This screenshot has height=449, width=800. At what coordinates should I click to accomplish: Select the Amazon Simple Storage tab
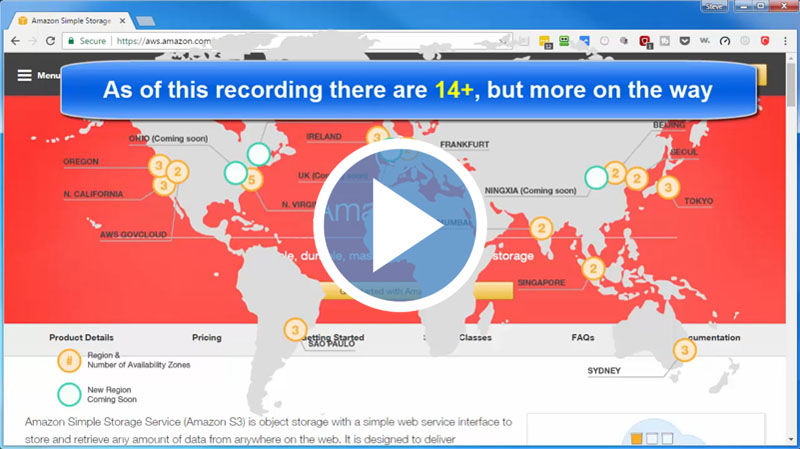[x=70, y=19]
